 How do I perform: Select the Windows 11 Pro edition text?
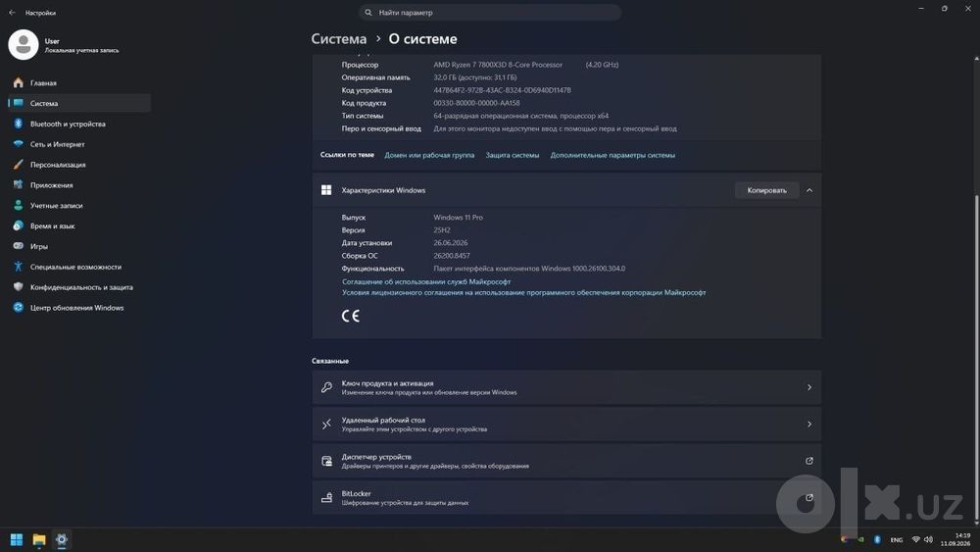pyautogui.click(x=458, y=218)
